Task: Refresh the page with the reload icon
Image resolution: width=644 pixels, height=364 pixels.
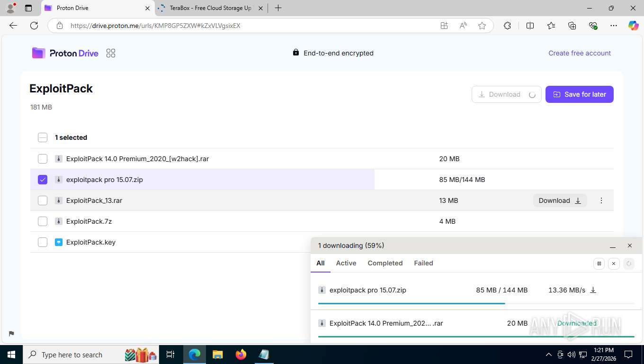Action: pyautogui.click(x=34, y=26)
